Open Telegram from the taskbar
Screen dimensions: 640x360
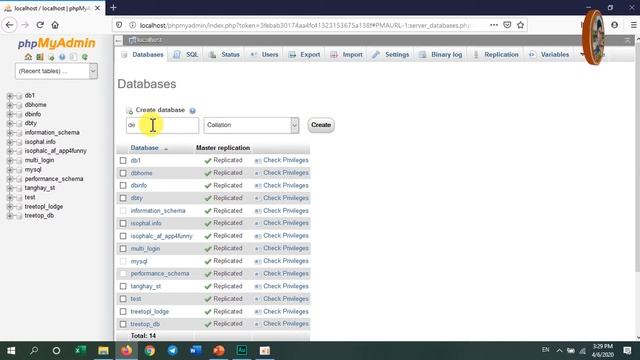coord(172,351)
